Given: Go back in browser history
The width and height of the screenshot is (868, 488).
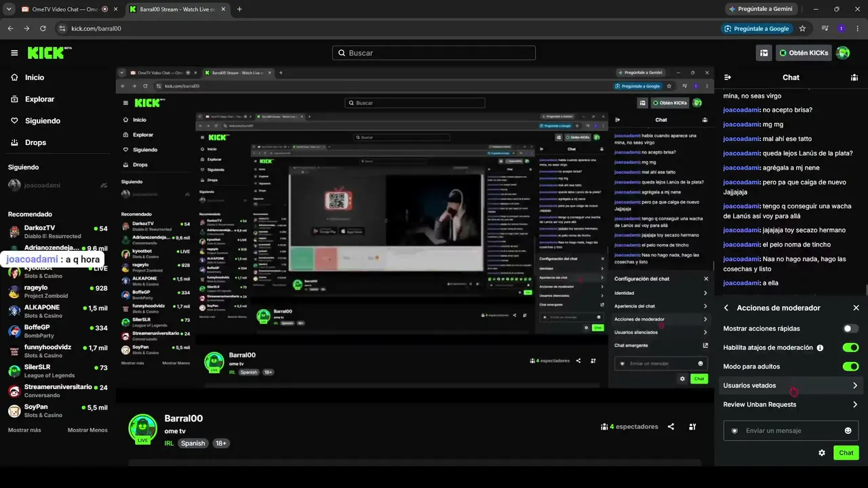Looking at the screenshot, I should point(10,28).
